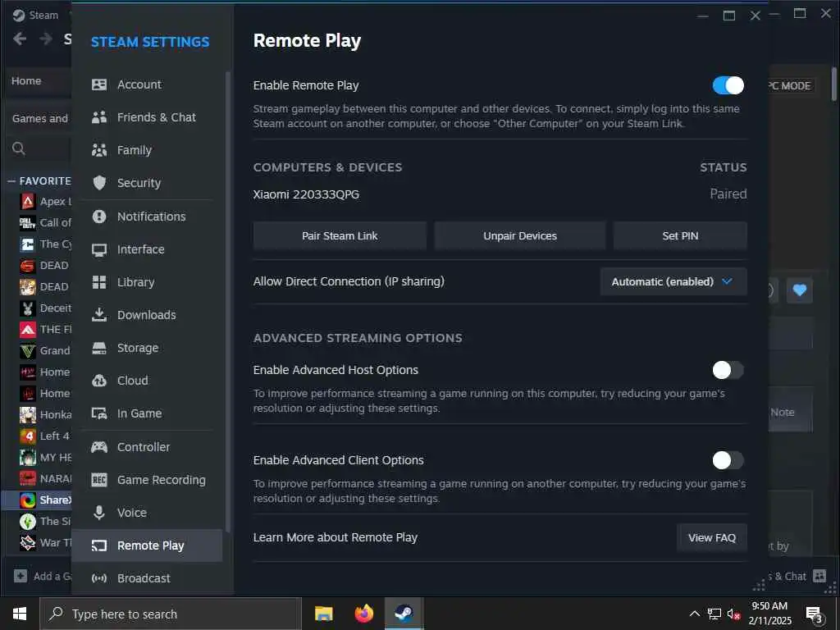Click the Unpair Devices button

pyautogui.click(x=519, y=236)
